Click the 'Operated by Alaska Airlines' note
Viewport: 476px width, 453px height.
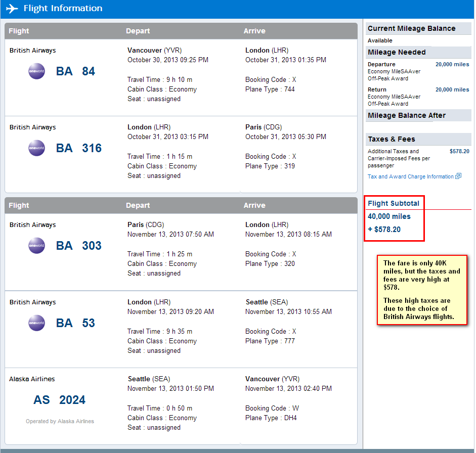pos(60,421)
